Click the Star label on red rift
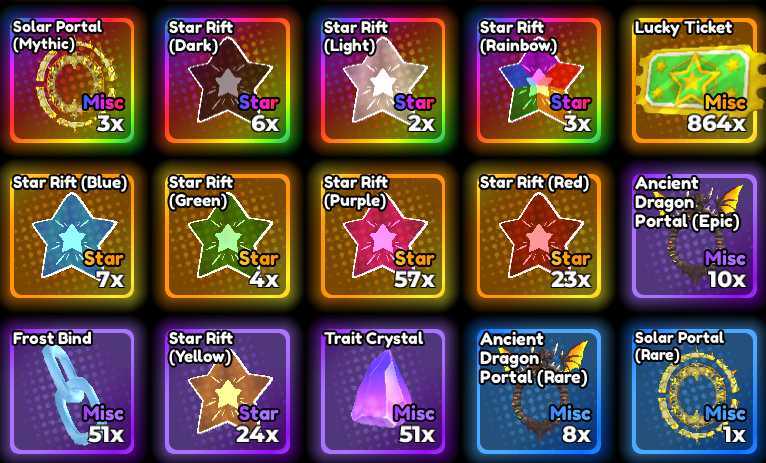The image size is (766, 463). pyautogui.click(x=570, y=258)
